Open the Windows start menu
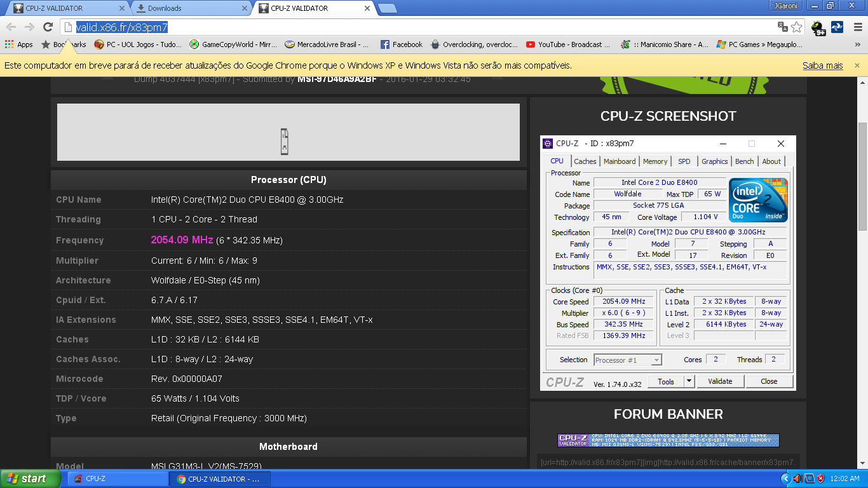The height and width of the screenshot is (488, 868). click(x=31, y=478)
